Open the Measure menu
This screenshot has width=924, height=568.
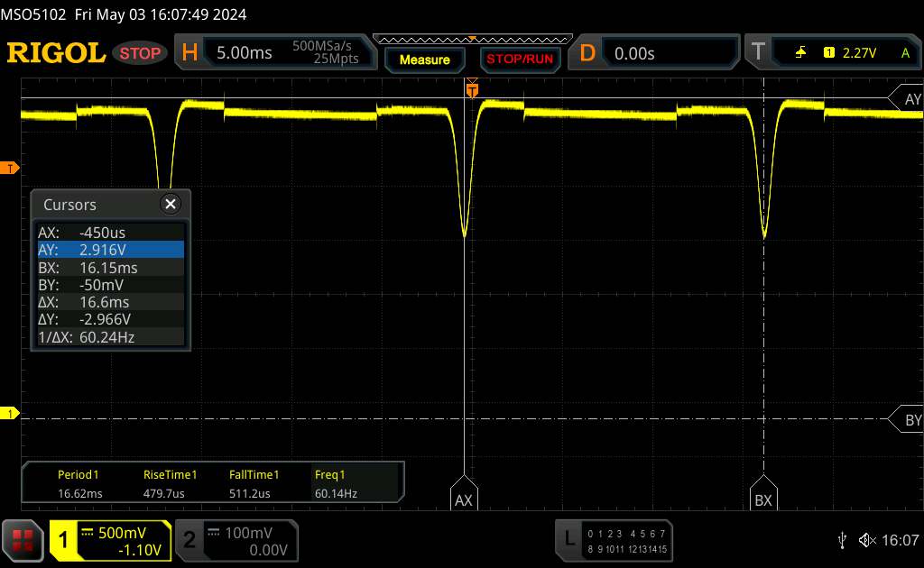click(x=424, y=60)
